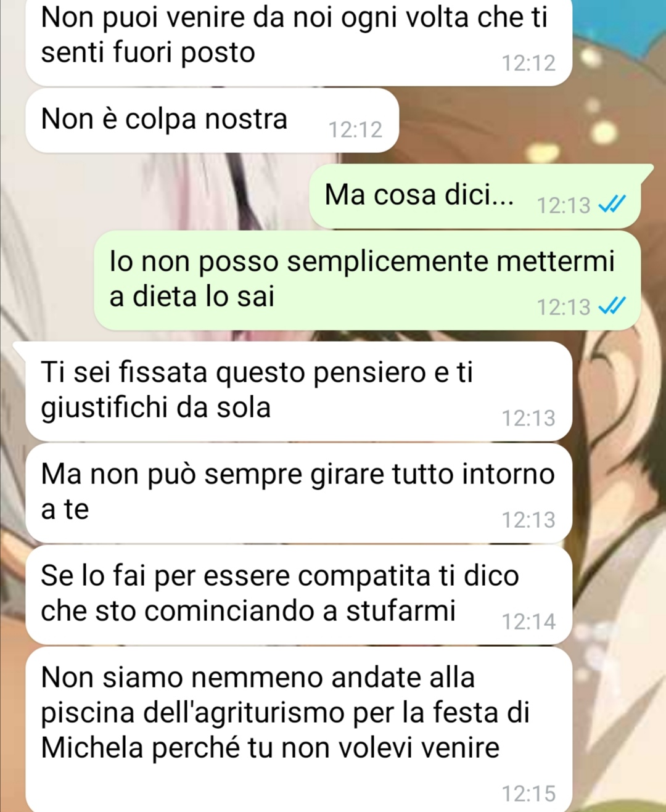Tap message 'Se lo fai per essere compatita'
The image size is (666, 812).
click(x=299, y=594)
